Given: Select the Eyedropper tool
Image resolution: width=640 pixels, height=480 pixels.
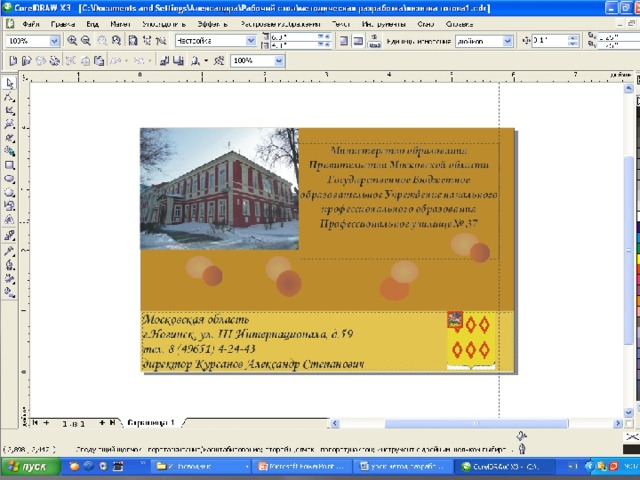Looking at the screenshot, I should click(x=9, y=251).
